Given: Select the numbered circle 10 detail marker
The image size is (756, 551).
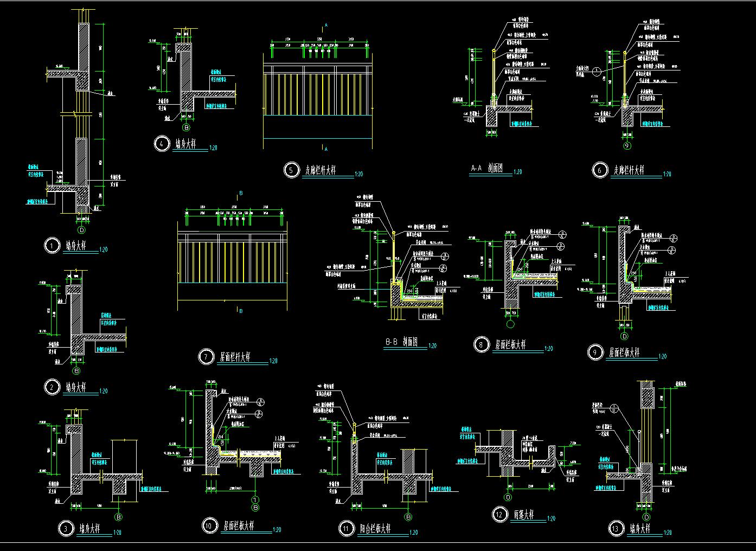Looking at the screenshot, I should 209,526.
